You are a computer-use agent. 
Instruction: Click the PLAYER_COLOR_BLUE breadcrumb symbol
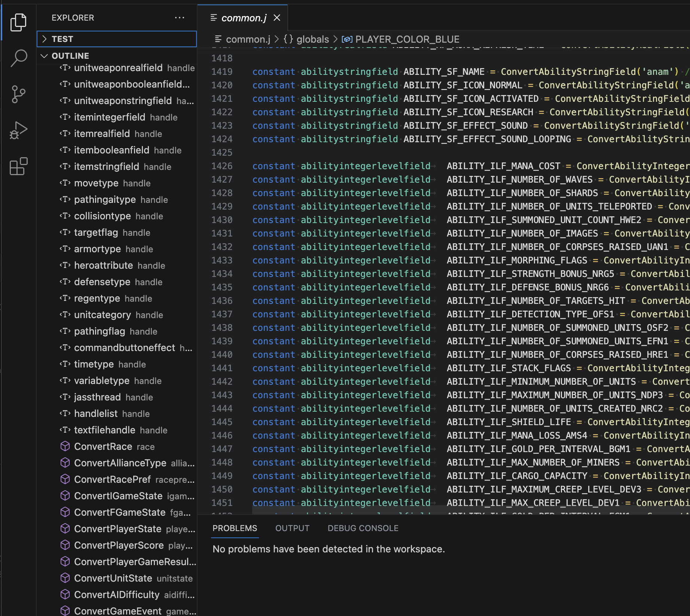coord(407,39)
